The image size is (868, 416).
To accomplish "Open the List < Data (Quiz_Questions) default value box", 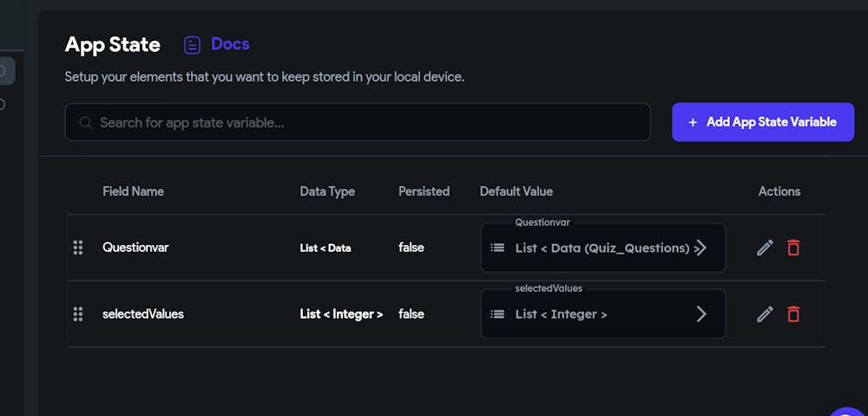I will [603, 248].
